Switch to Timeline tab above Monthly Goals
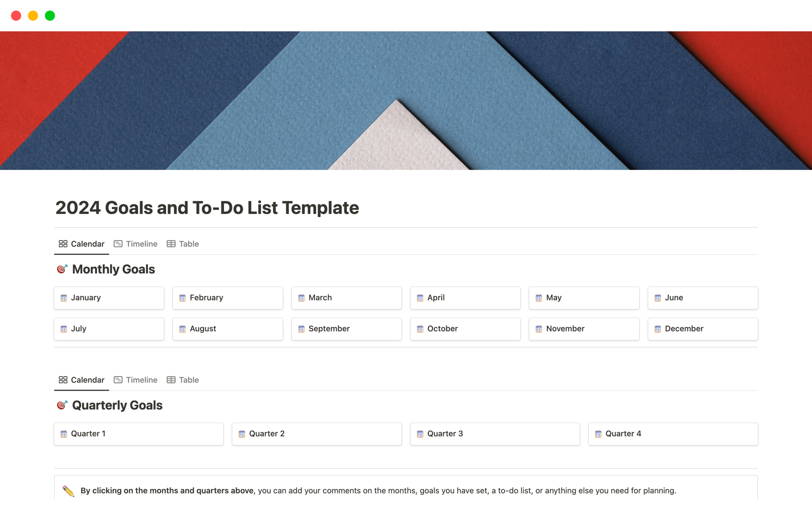The image size is (812, 508). (x=136, y=244)
